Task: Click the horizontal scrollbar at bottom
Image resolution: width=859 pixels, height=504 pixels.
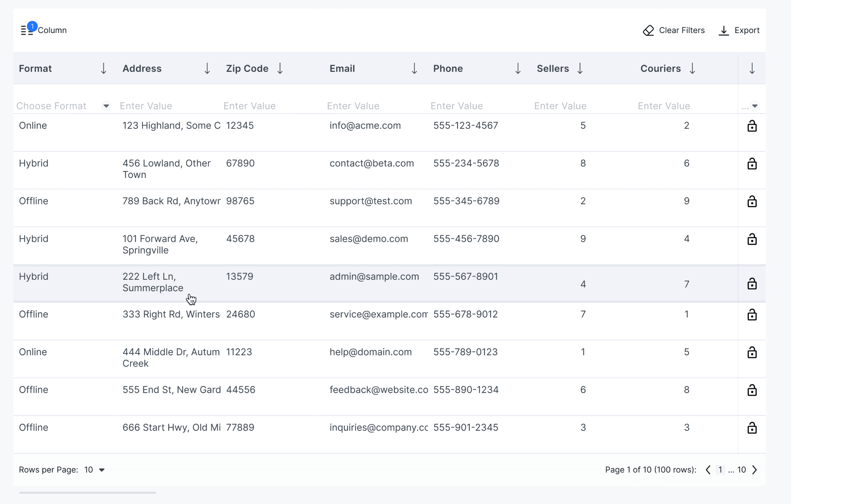Action: click(87, 492)
